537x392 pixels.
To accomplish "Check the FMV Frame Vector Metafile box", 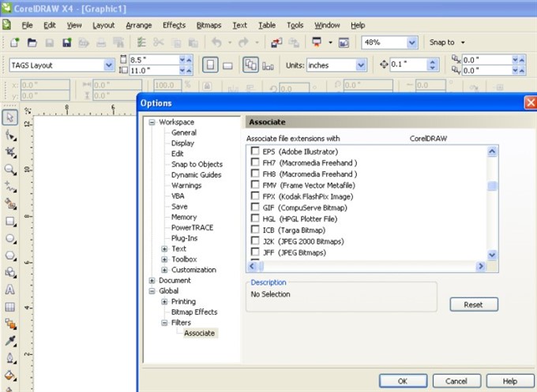I will click(x=255, y=185).
